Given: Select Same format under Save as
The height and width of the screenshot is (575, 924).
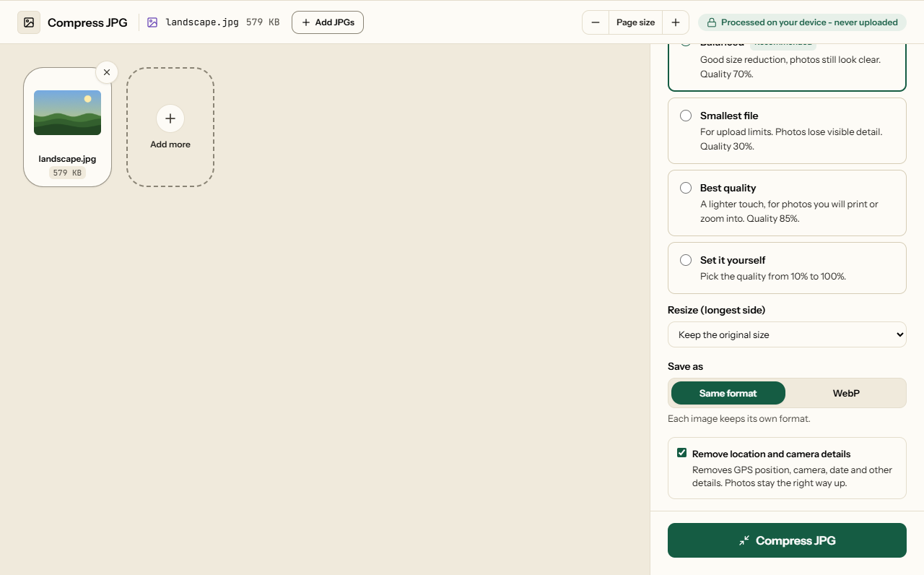Looking at the screenshot, I should [728, 393].
